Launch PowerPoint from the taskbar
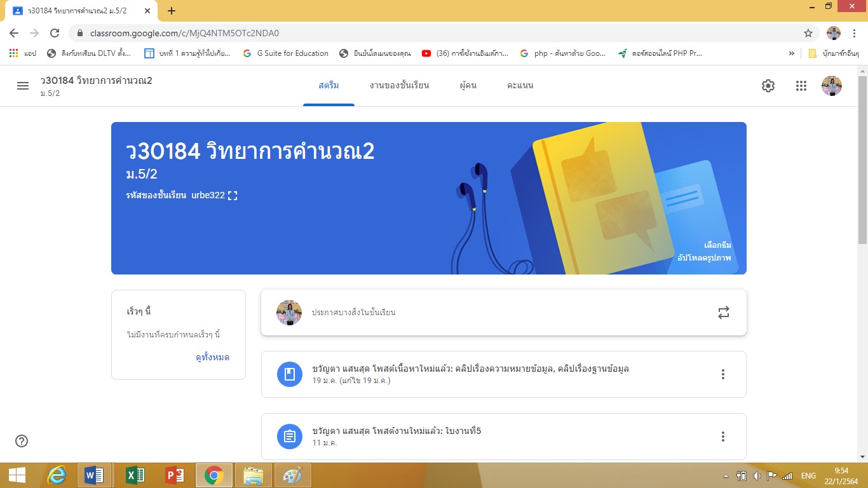 173,475
